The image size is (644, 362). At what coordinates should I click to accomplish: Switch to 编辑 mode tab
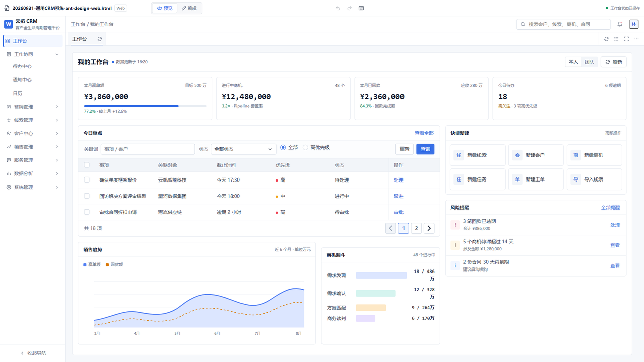click(189, 8)
